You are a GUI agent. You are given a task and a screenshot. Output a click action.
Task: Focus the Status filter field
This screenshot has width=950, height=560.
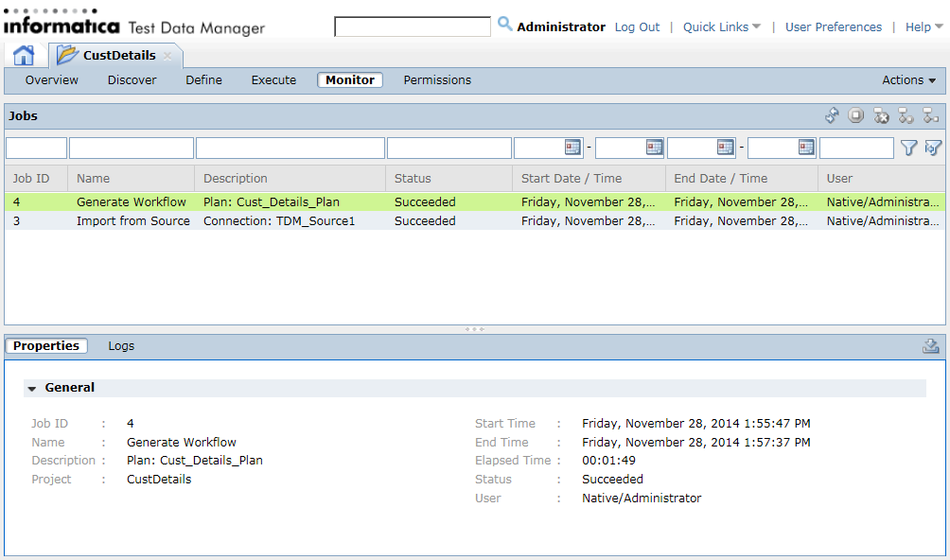pos(449,148)
